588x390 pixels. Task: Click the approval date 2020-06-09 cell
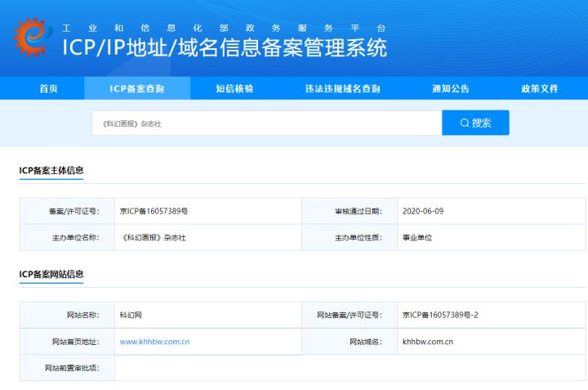(x=423, y=211)
